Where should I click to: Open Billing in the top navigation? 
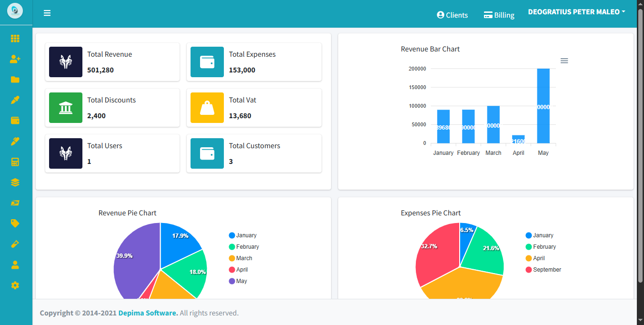(x=499, y=15)
